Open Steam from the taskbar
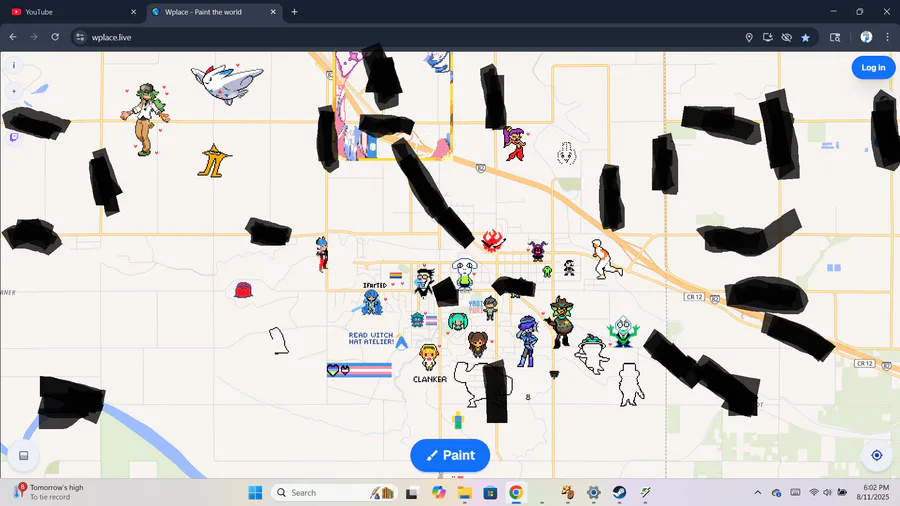The height and width of the screenshot is (506, 900). tap(619, 492)
